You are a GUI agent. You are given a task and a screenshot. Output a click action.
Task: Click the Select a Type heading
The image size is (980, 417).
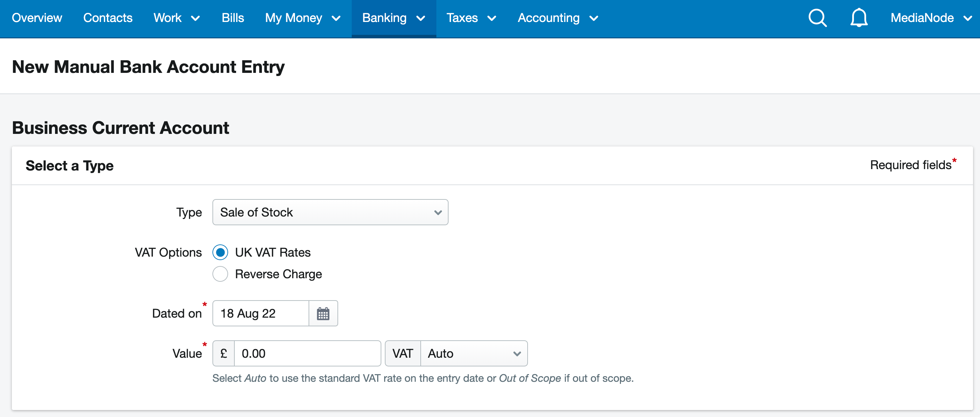tap(70, 166)
